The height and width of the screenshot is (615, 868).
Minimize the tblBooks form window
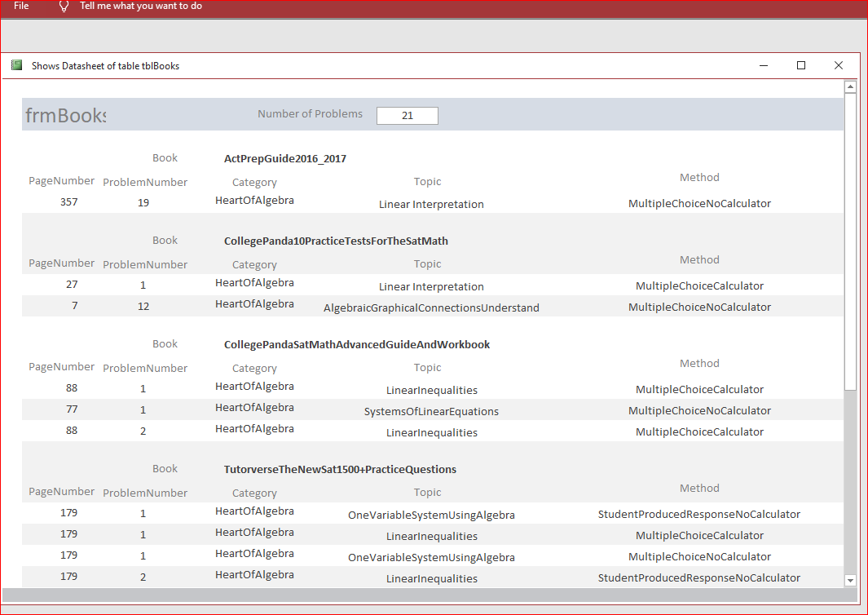coord(764,65)
